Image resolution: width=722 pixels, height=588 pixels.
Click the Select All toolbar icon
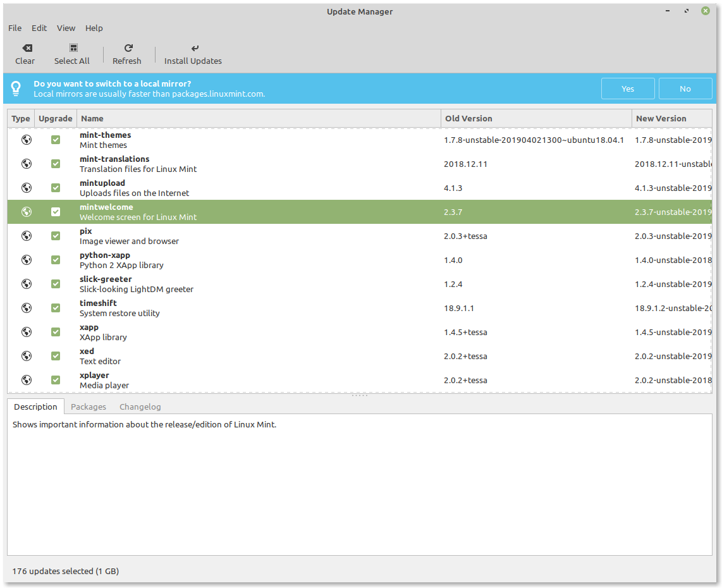tap(72, 47)
